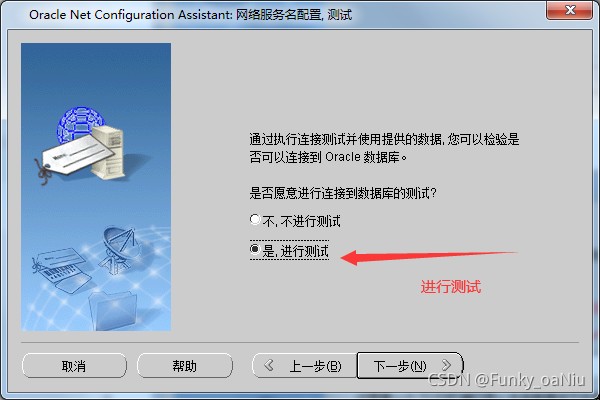Click the 'CSDN @Funky_oaNiu' watermark
Viewport: 600px width, 400px height.
point(507,380)
